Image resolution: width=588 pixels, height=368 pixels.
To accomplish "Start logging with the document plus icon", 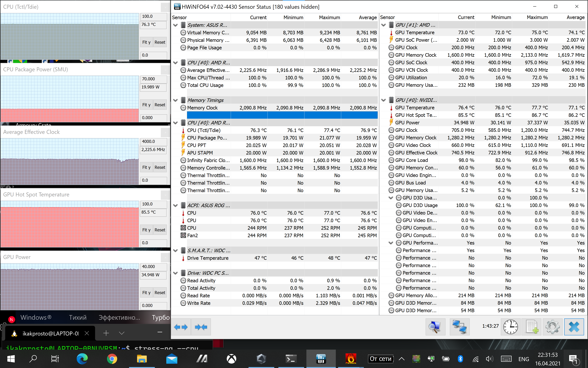I will pyautogui.click(x=532, y=327).
